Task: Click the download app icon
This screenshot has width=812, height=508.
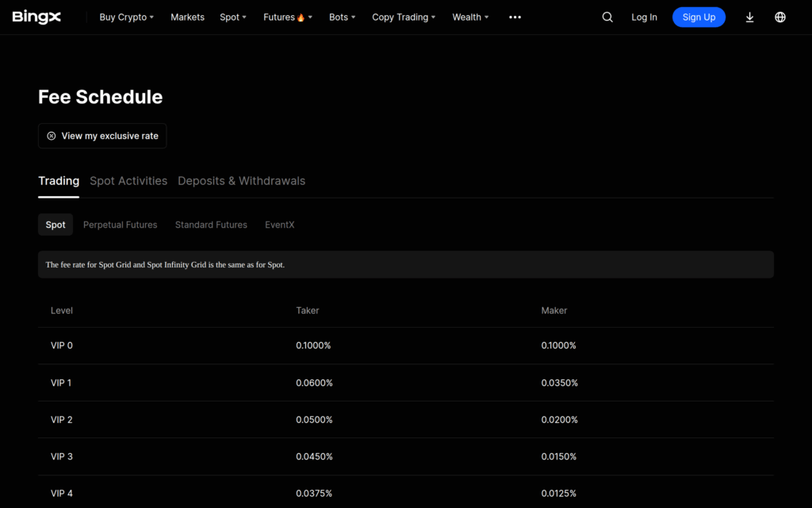Action: coord(749,17)
